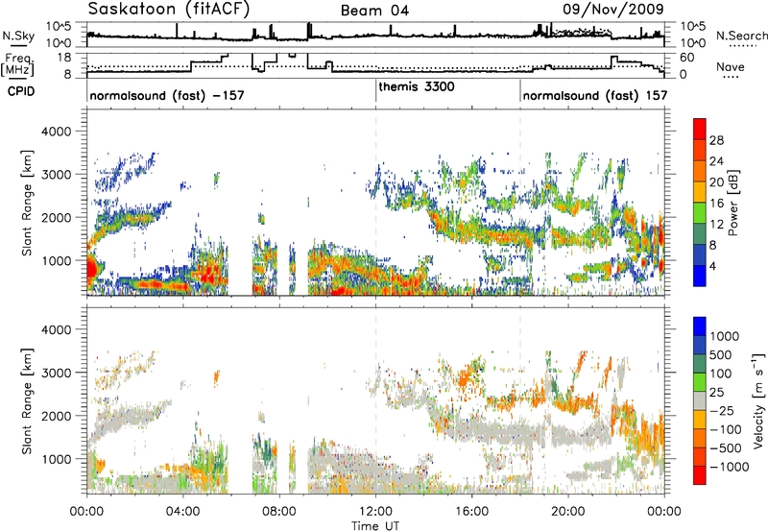Image resolution: width=768 pixels, height=532 pixels.
Task: Click the '24' power colorbar label
Action: [x=716, y=161]
